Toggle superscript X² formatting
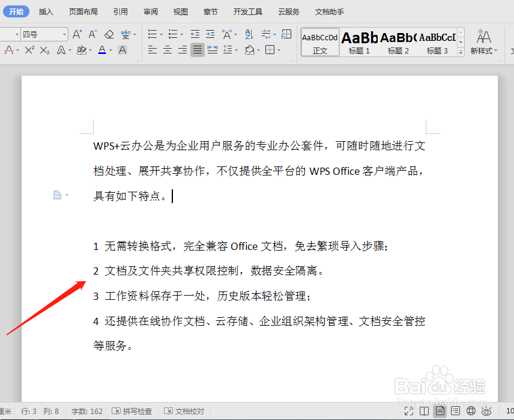Screen dimensions: 514x420 click(29, 50)
